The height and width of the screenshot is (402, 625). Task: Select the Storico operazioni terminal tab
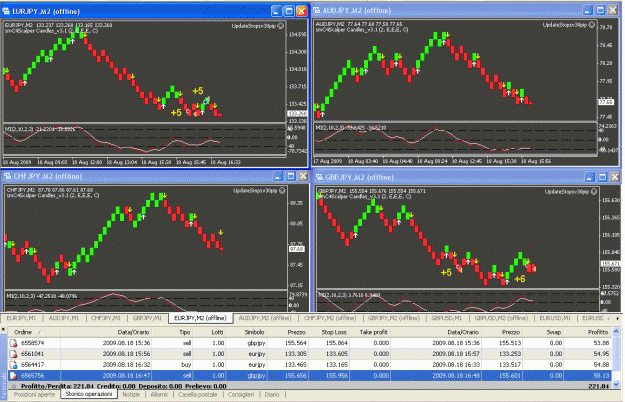89,394
